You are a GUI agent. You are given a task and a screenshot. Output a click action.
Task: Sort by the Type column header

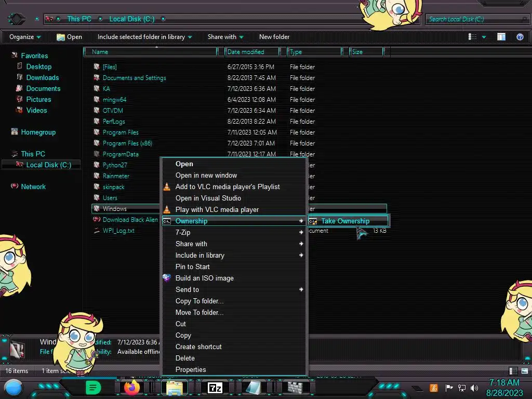point(314,52)
